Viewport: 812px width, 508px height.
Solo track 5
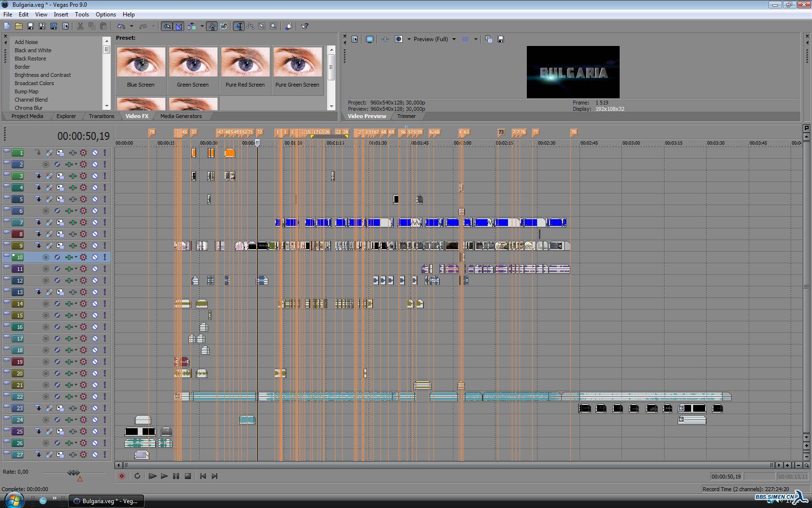(x=105, y=199)
